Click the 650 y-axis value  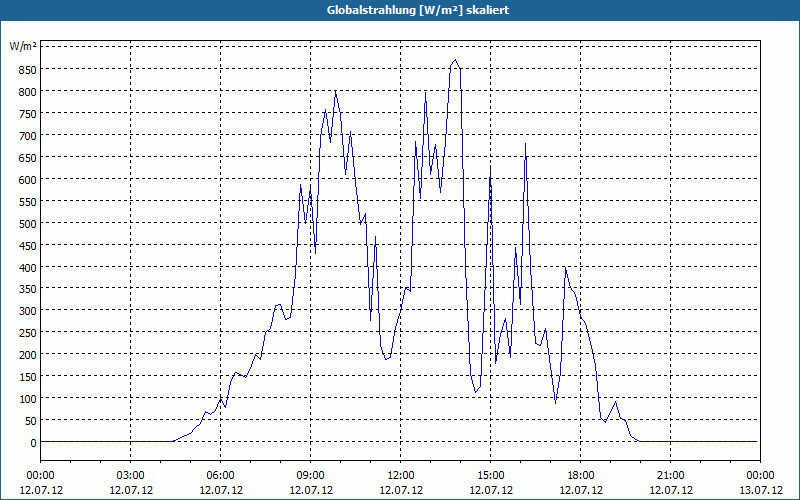(28, 157)
